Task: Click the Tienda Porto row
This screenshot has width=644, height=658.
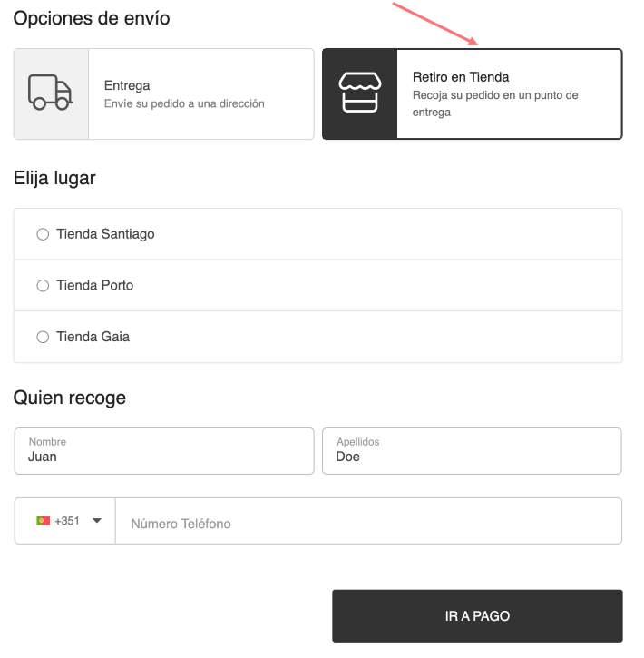Action: 317,286
